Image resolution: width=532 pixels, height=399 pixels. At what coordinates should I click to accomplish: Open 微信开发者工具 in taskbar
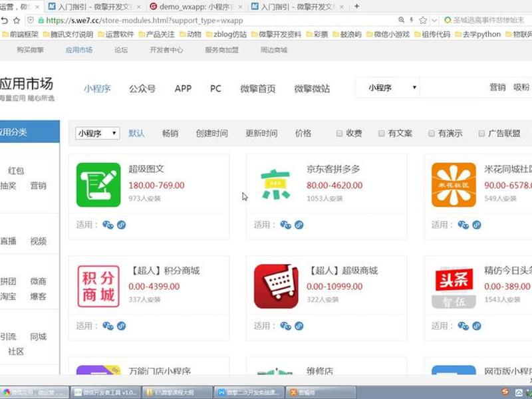pyautogui.click(x=106, y=392)
